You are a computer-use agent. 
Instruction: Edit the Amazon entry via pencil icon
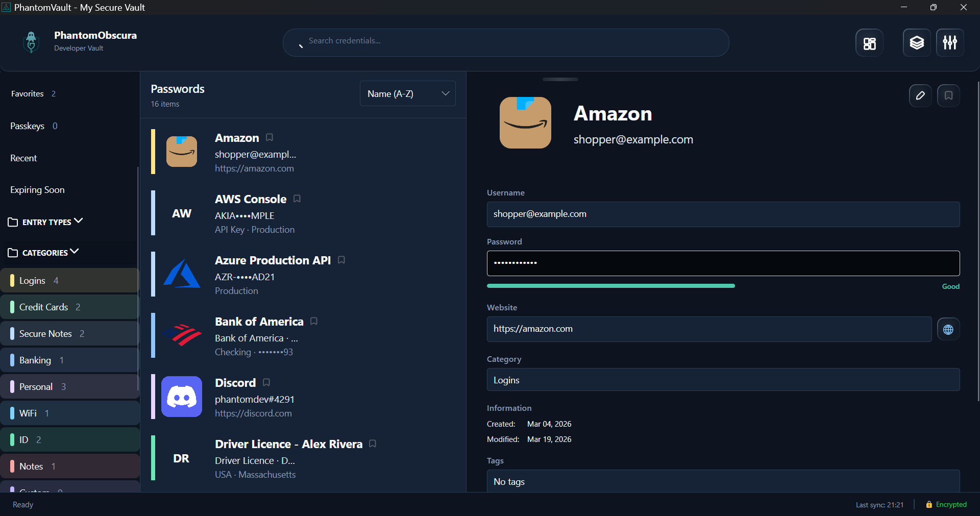tap(920, 95)
